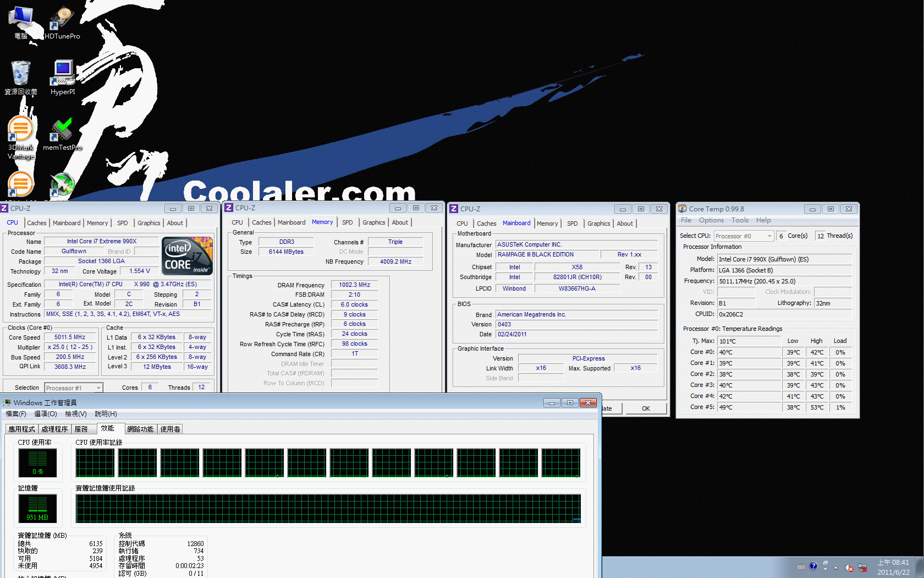Viewport: 924px width, 578px height.
Task: Open the Caches tab in the leftmost CPU-Z window
Action: [37, 223]
